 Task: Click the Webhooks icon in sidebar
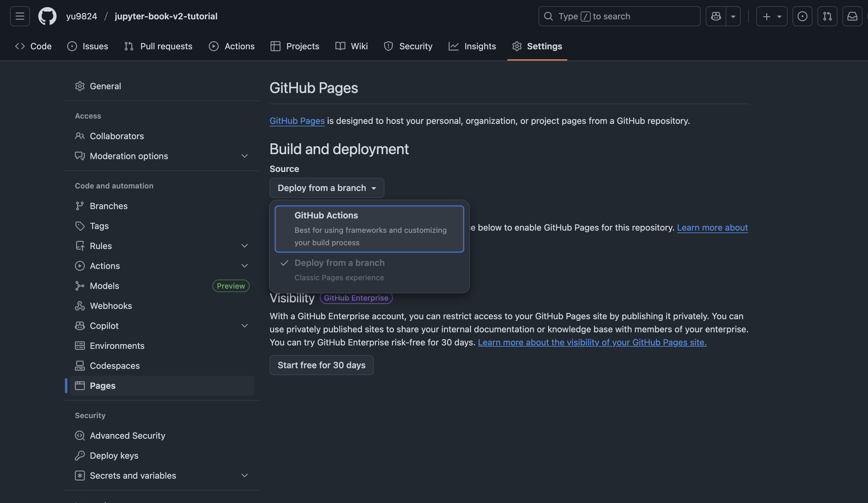(80, 306)
